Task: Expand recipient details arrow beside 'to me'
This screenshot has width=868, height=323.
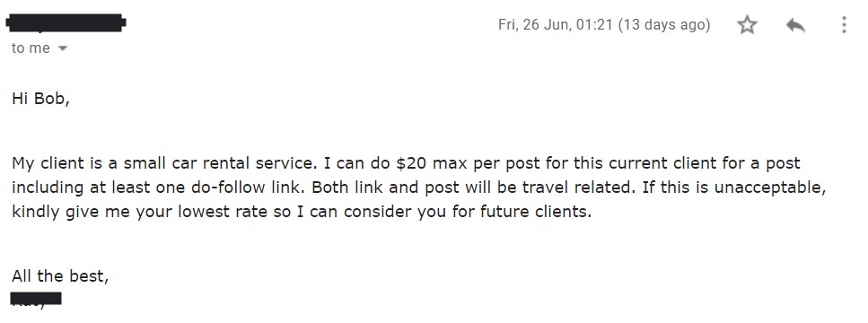Action: [63, 48]
